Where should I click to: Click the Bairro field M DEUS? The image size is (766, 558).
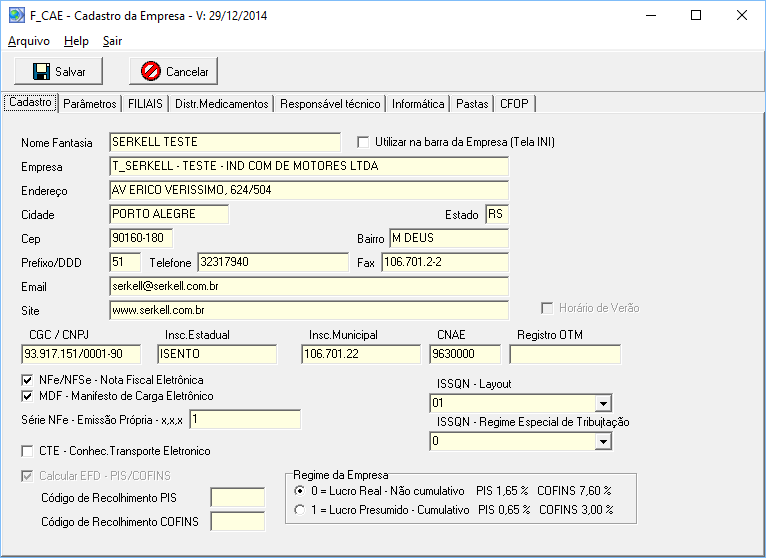pos(449,238)
